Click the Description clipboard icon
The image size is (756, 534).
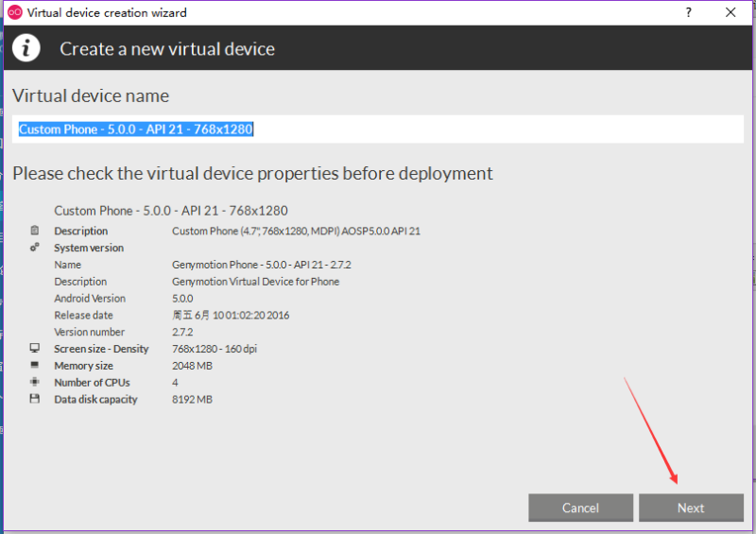click(35, 231)
